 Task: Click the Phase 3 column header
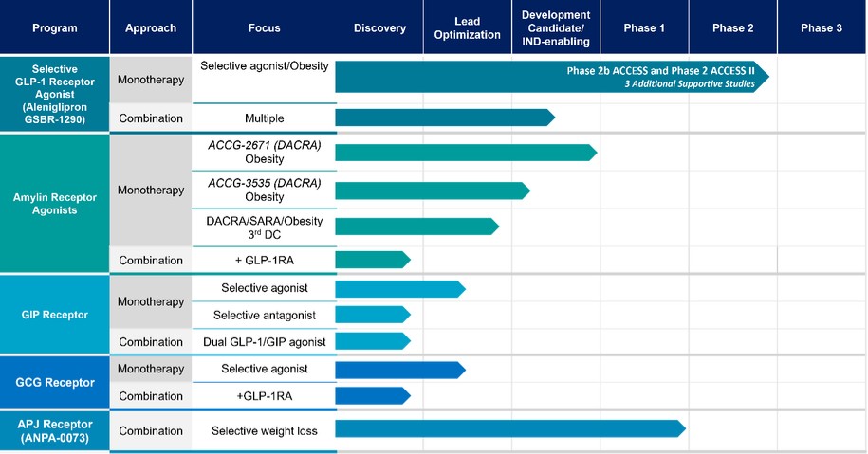[x=821, y=27]
